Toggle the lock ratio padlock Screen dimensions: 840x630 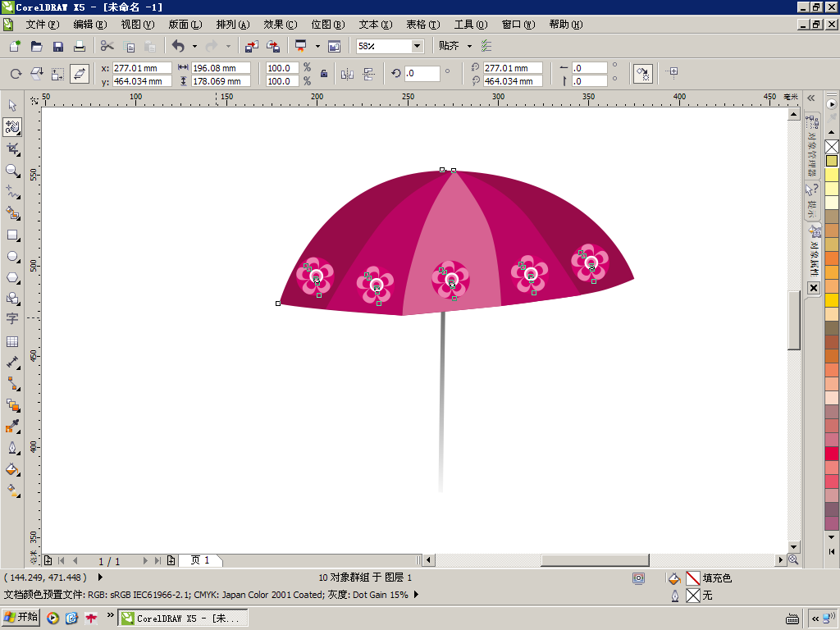(x=324, y=74)
